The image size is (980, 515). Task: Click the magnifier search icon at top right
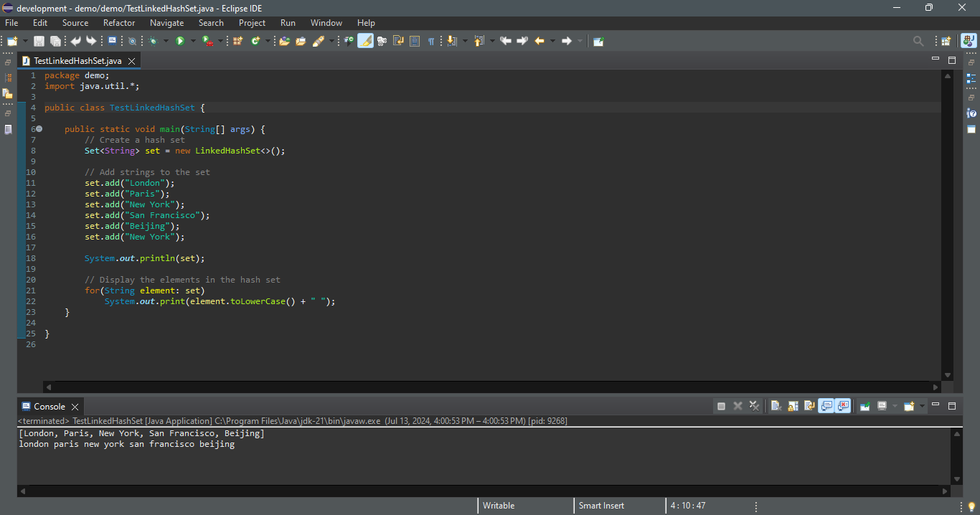click(x=918, y=42)
